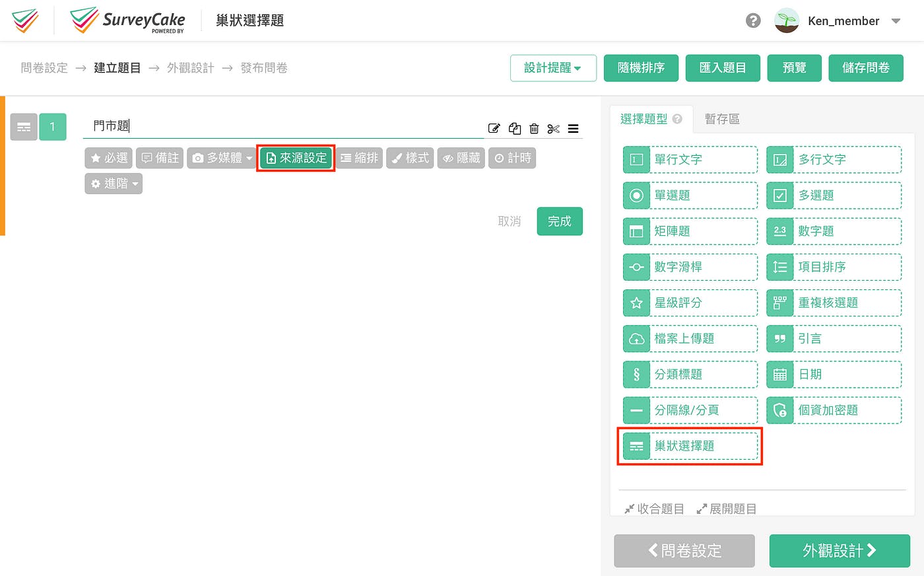This screenshot has width=924, height=576.
Task: Add a 分隔線/分頁 divider
Action: (690, 410)
